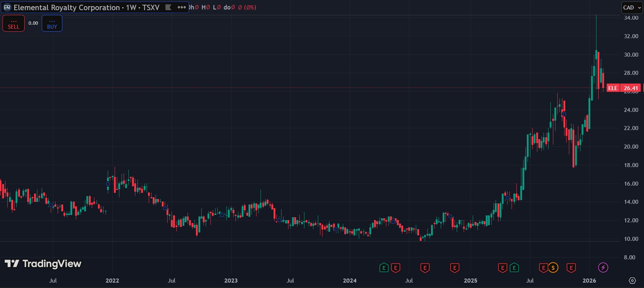
Task: Click the 2025 label on time axis
Action: coord(470,280)
